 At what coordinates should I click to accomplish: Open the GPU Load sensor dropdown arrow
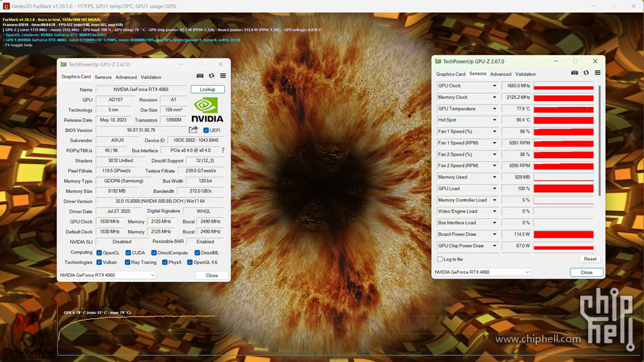tap(494, 189)
